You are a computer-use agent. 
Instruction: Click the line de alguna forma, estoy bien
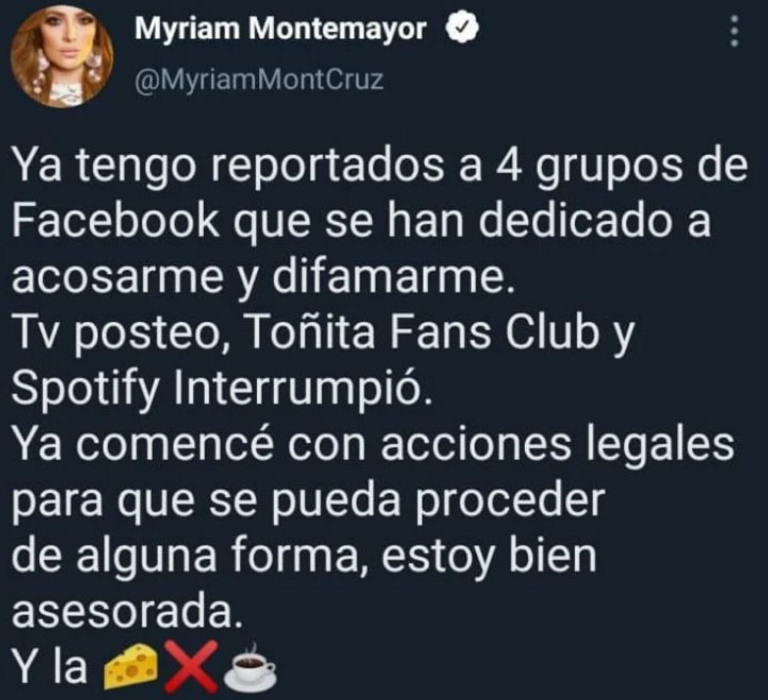(304, 558)
